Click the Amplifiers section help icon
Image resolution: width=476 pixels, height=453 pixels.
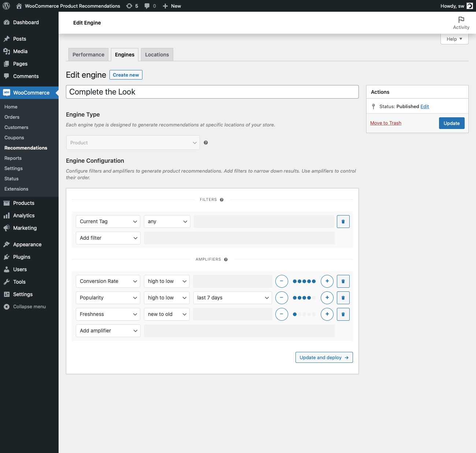coord(226,259)
